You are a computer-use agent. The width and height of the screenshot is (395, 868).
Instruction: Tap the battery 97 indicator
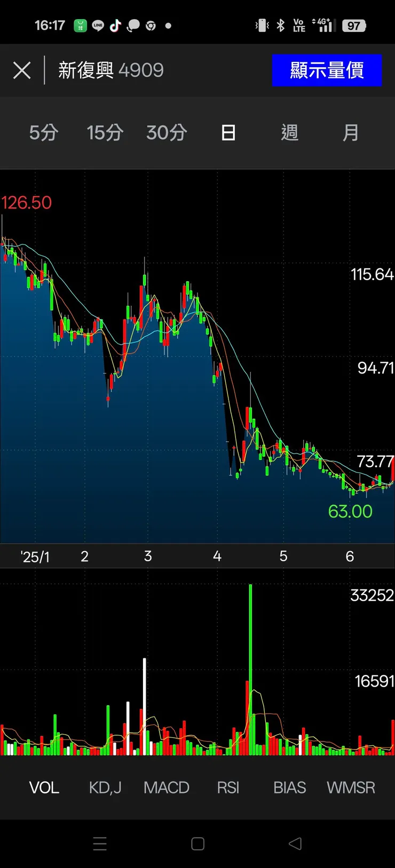tap(354, 26)
